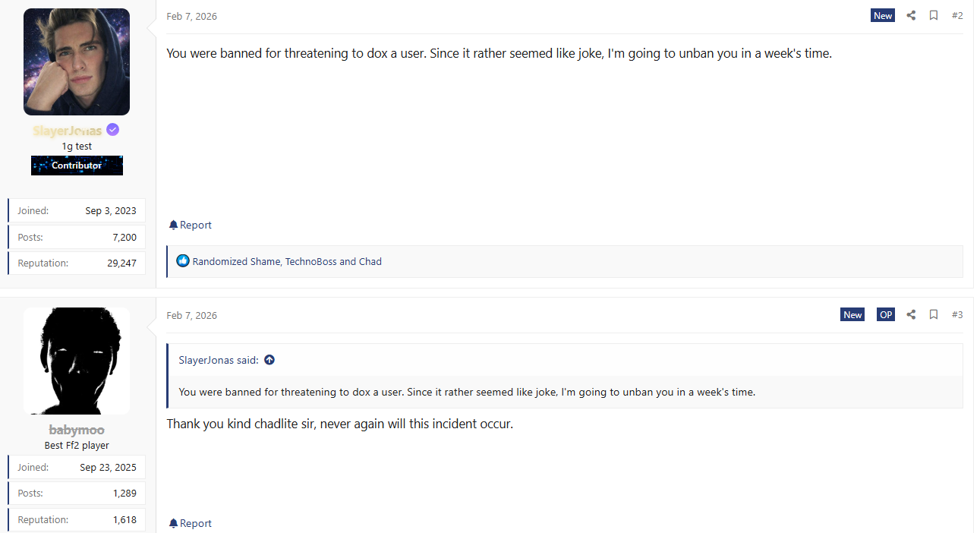
Task: Click TechnoBoss in the reactions list
Action: (310, 261)
